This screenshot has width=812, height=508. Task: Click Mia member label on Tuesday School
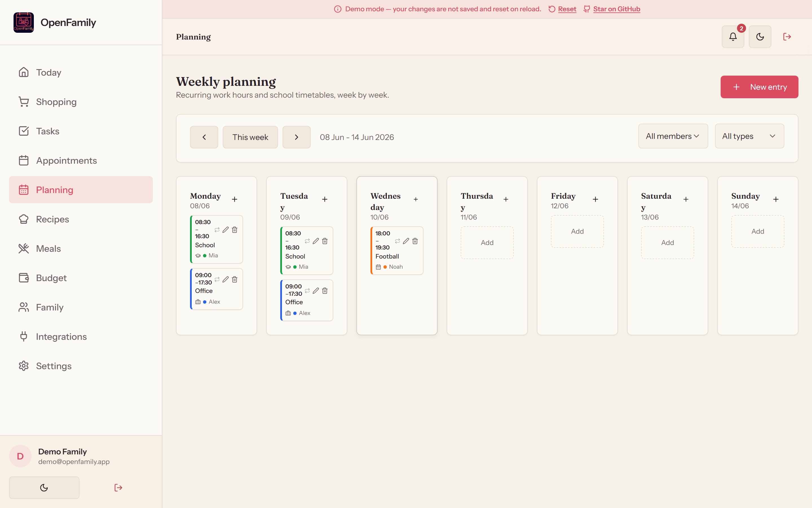click(303, 267)
